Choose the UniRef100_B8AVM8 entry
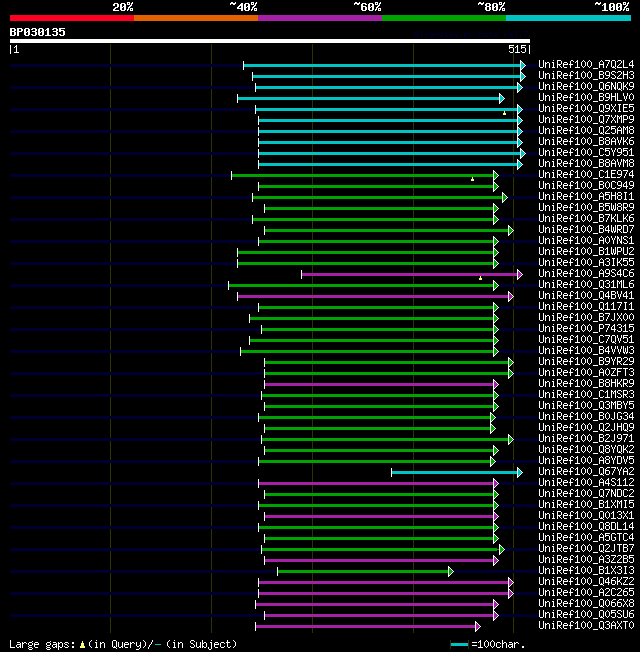 pyautogui.click(x=586, y=163)
